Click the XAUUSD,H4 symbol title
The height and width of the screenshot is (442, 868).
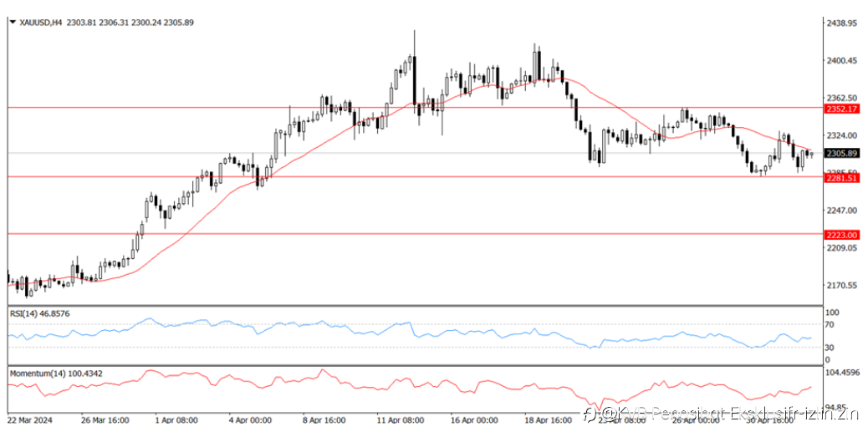click(x=40, y=23)
